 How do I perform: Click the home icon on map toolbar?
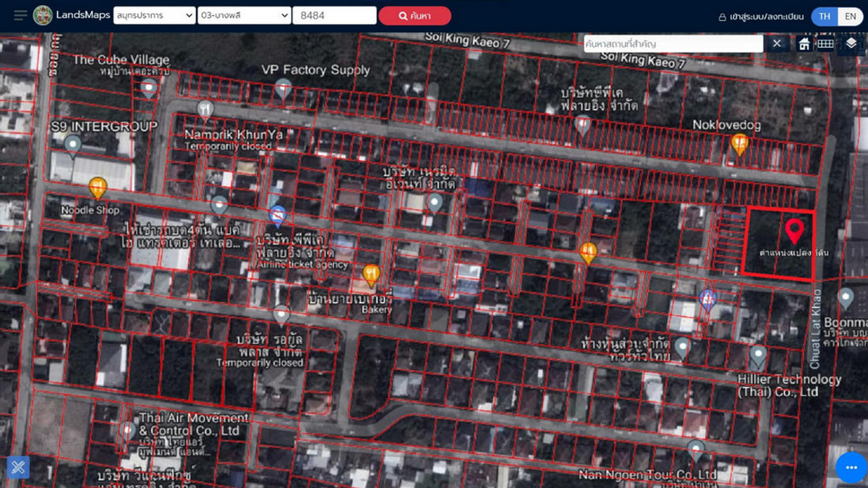pyautogui.click(x=804, y=43)
